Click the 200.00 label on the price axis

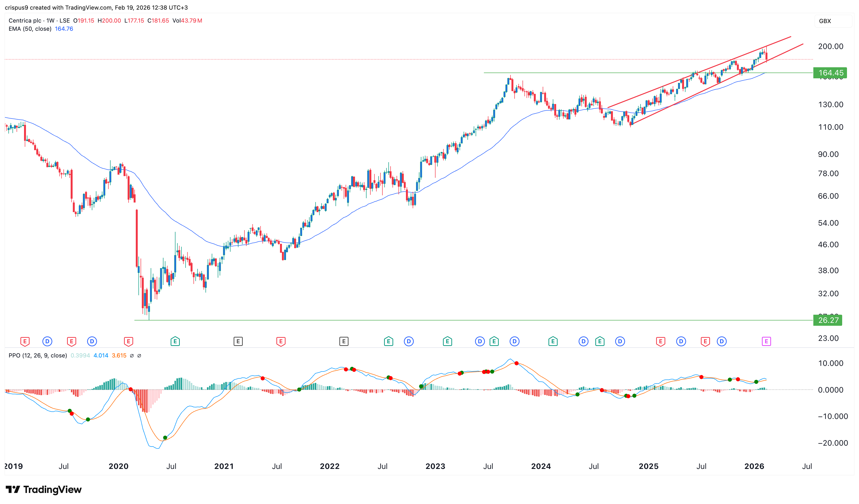pos(830,46)
